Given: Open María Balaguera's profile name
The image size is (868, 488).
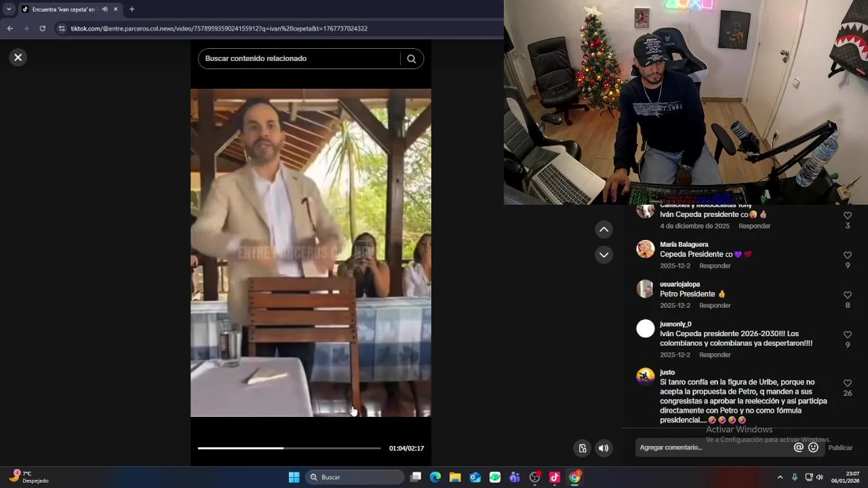Looking at the screenshot, I should click(684, 244).
